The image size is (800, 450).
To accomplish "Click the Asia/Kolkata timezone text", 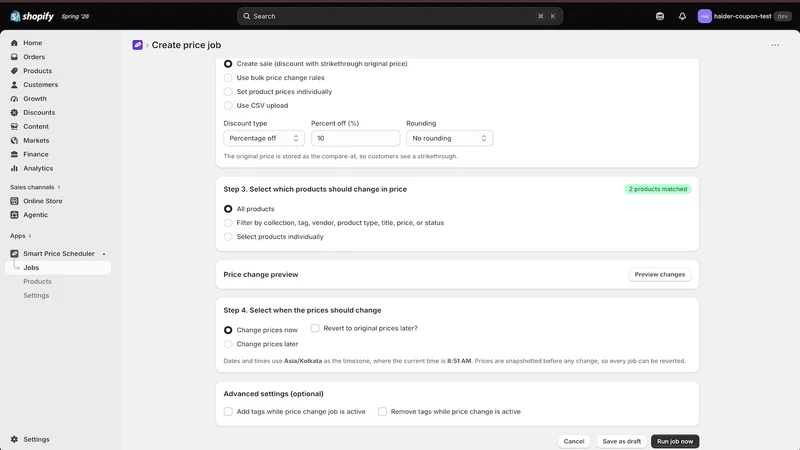I will click(303, 361).
